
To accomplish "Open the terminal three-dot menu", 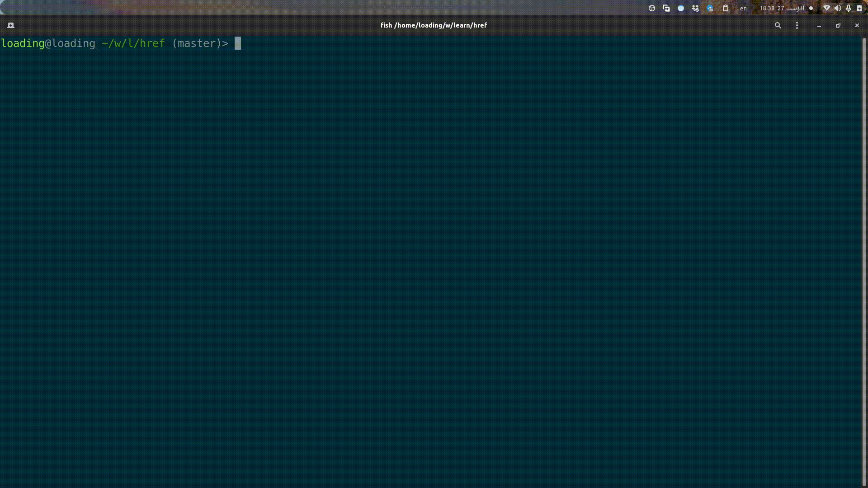I will tap(797, 25).
